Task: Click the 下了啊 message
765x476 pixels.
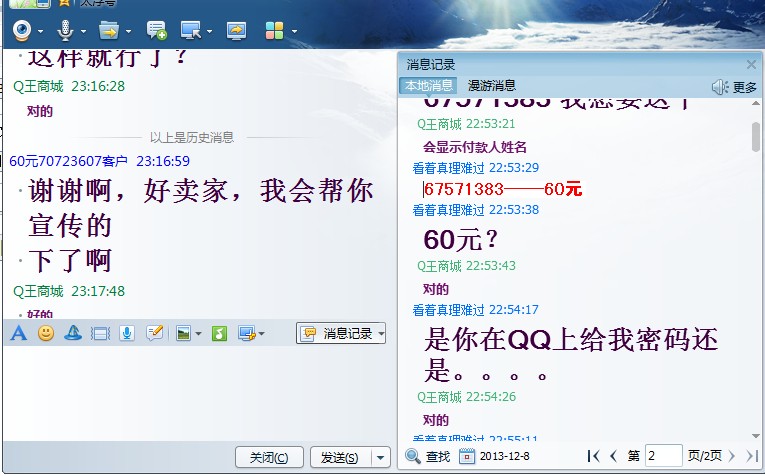Action: 70,260
